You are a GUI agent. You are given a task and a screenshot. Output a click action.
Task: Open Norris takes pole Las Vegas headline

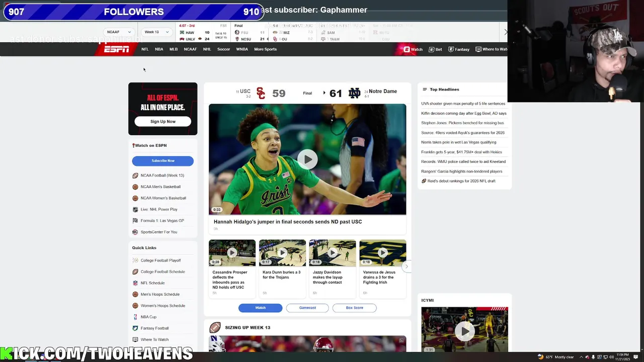point(458,142)
